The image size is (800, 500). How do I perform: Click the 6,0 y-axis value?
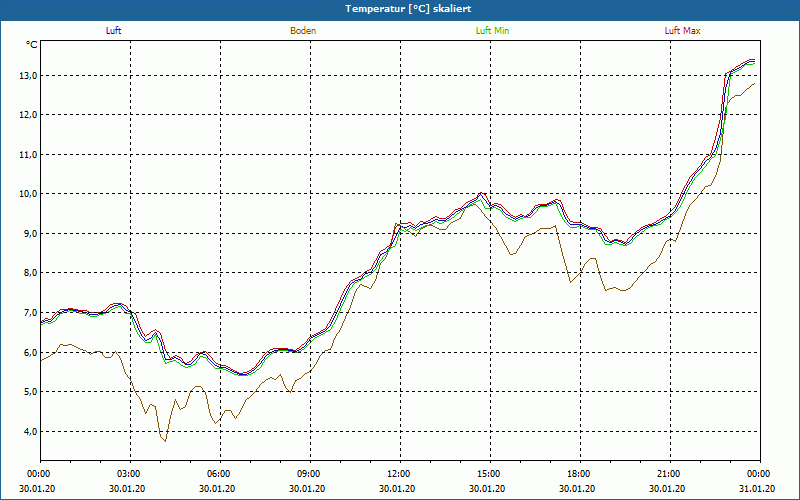click(29, 353)
